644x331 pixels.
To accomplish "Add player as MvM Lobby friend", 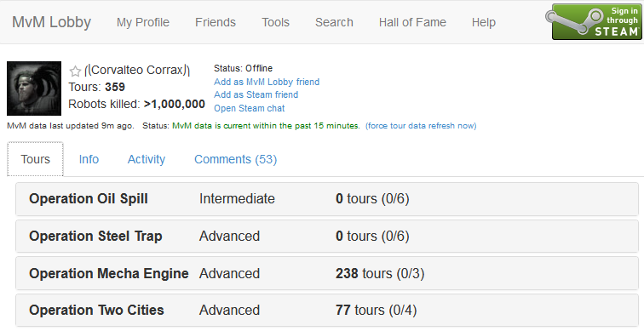I will pyautogui.click(x=267, y=82).
